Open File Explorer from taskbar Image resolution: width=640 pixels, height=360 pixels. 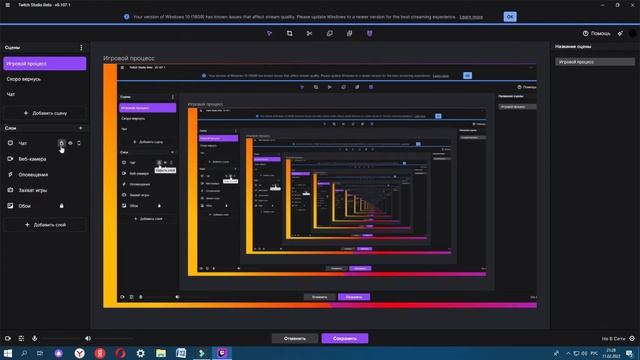[161, 353]
